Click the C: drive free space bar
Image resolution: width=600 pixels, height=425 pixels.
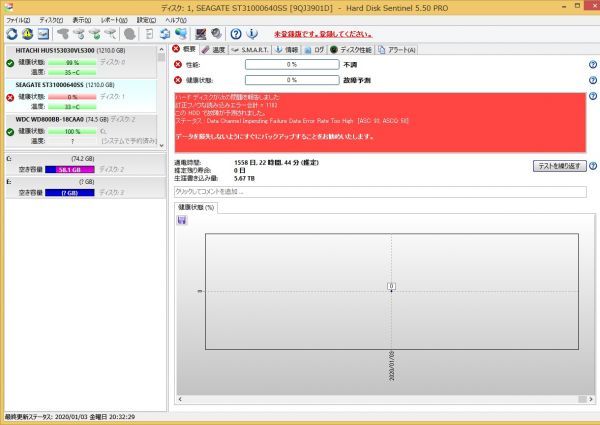tap(75, 170)
